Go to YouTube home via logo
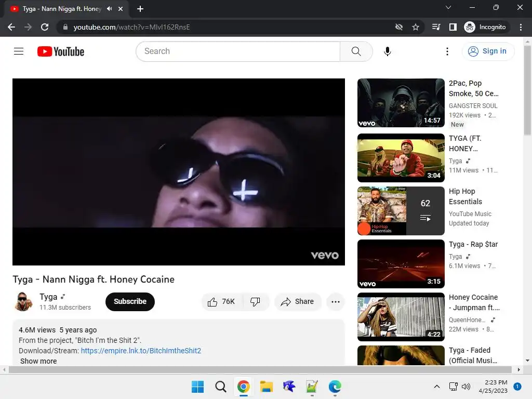532x399 pixels. pos(61,51)
